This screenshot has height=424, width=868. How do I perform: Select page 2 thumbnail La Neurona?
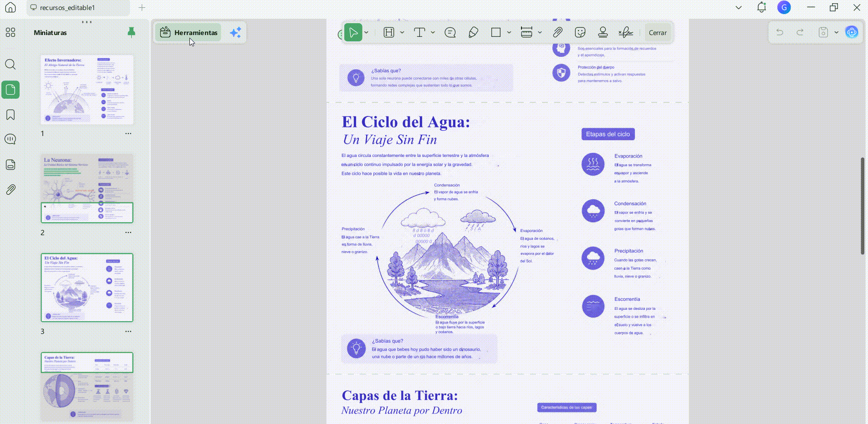click(x=87, y=188)
